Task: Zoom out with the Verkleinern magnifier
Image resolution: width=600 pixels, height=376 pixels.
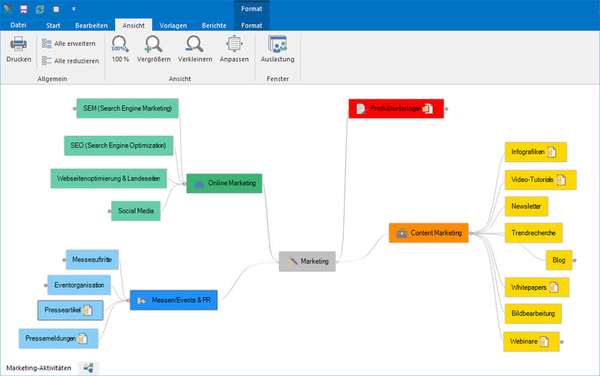Action: coord(195,49)
